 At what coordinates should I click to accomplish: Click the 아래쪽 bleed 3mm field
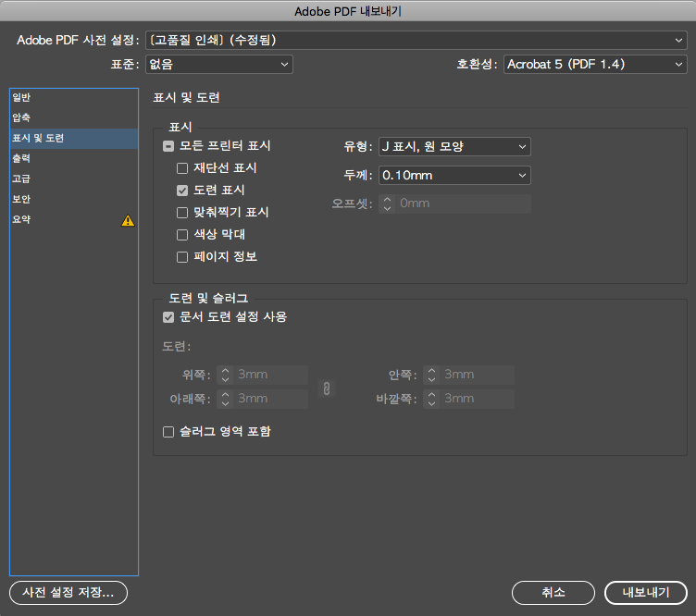271,399
